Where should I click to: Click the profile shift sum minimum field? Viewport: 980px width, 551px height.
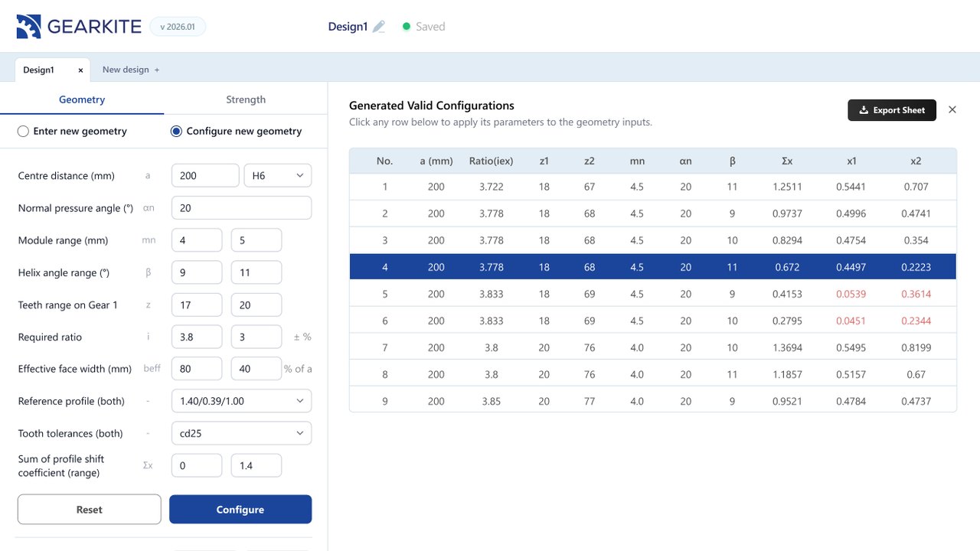coord(197,465)
